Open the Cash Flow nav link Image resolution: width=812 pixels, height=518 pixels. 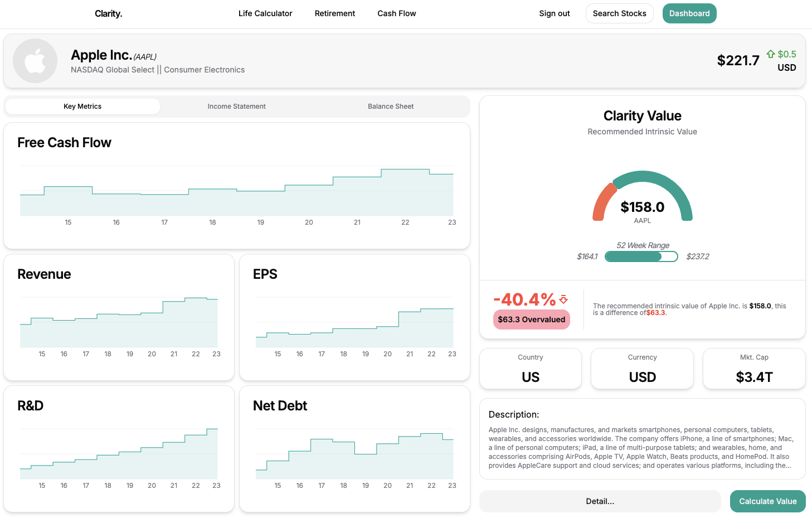[396, 13]
